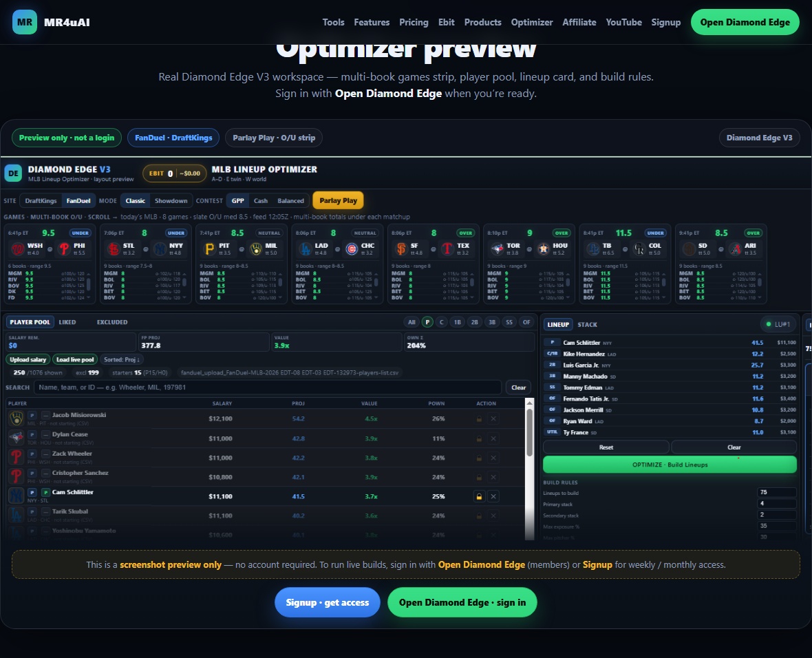Viewport: 812px width, 658px height.
Task: Open the Sorted: Proj sort dropdown
Action: 122,359
